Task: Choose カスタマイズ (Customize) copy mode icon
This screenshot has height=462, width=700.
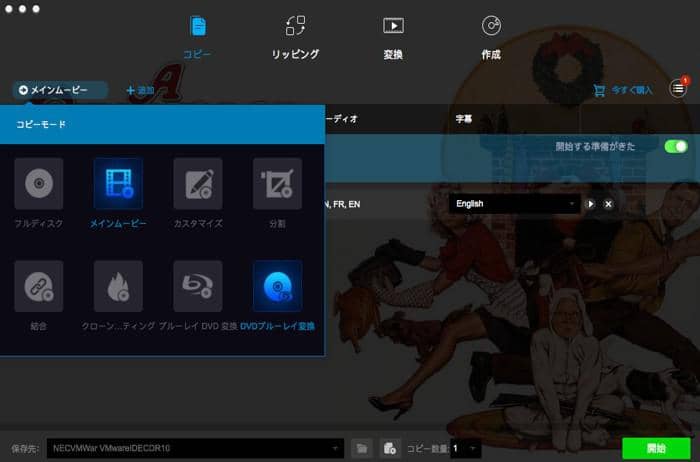Action: (x=198, y=183)
